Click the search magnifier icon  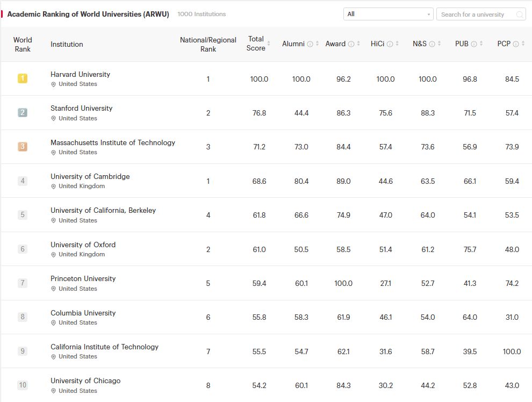(519, 15)
